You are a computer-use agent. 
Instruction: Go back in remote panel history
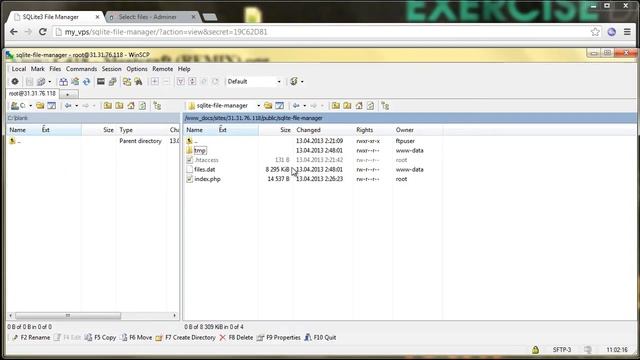(x=296, y=106)
